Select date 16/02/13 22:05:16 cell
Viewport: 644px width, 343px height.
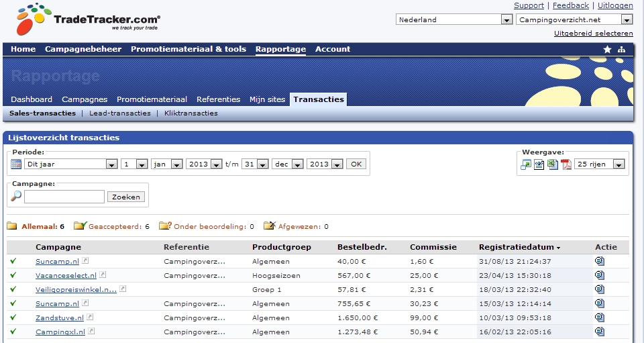click(515, 332)
